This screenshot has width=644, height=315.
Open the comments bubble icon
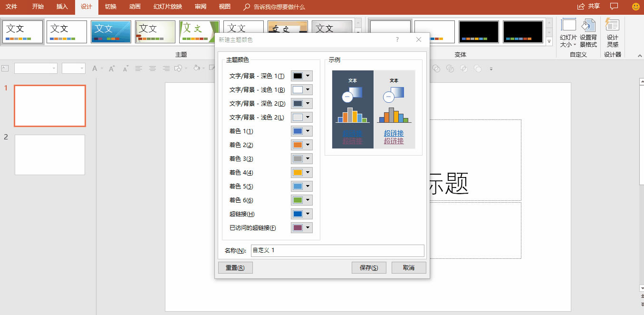[614, 7]
